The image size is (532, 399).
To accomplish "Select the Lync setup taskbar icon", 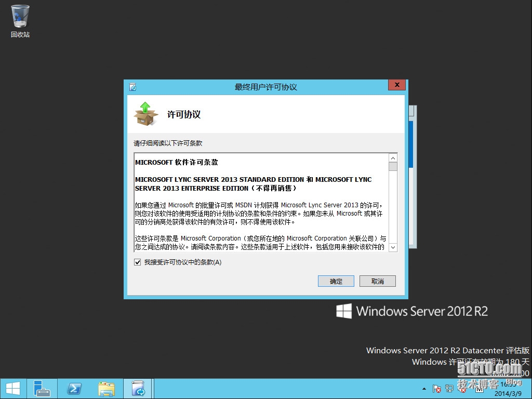I will click(138, 389).
